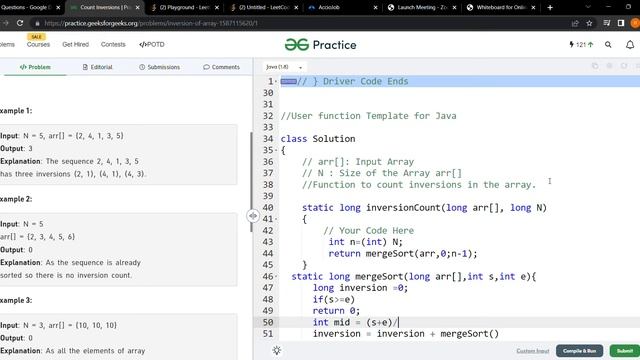Click the share page icon in address bar

click(x=575, y=23)
